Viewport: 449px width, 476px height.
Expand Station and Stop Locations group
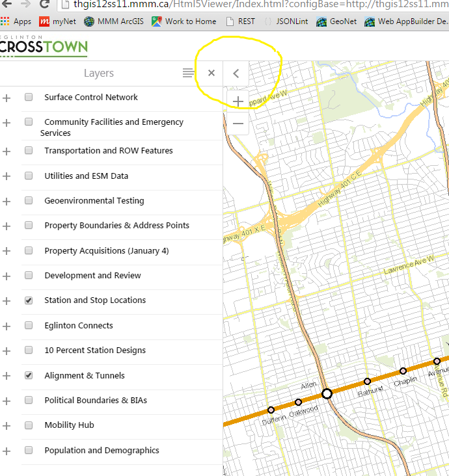click(7, 301)
